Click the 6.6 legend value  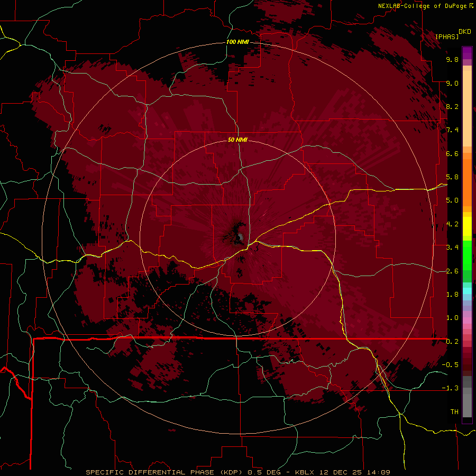click(x=452, y=153)
